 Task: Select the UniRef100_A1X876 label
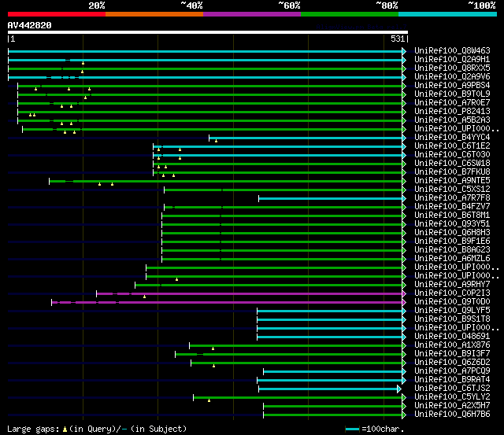(452, 345)
